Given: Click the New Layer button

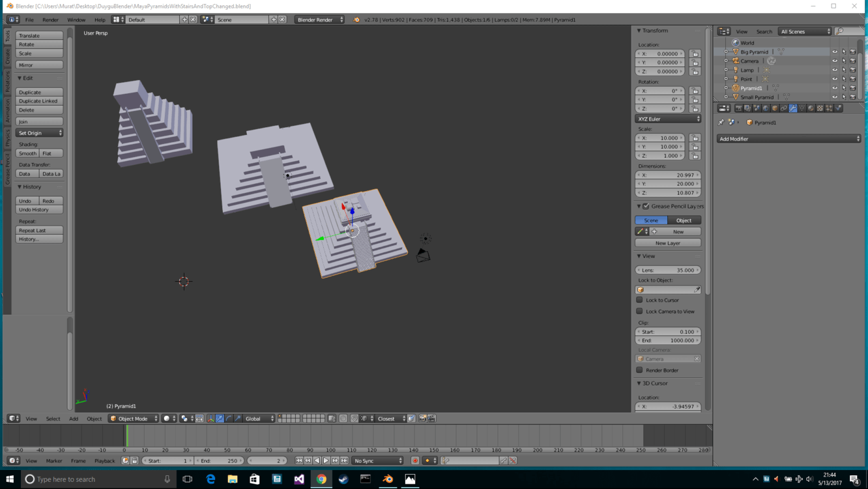Looking at the screenshot, I should point(667,243).
